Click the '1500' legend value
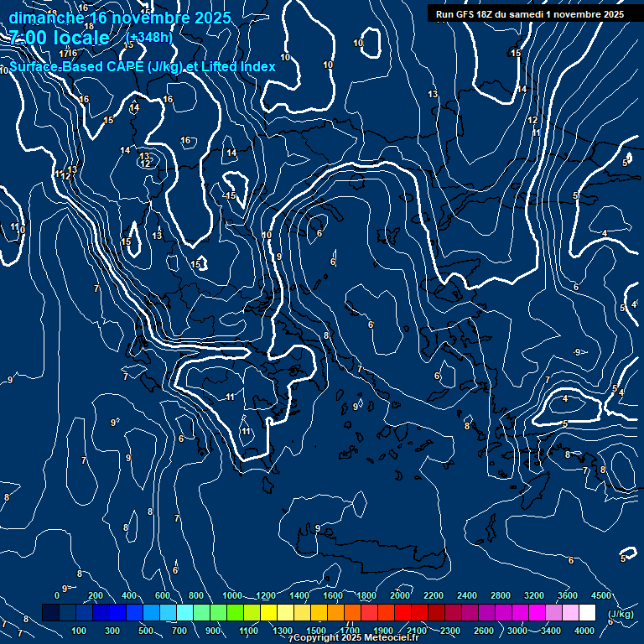The height and width of the screenshot is (644, 644). [x=316, y=631]
